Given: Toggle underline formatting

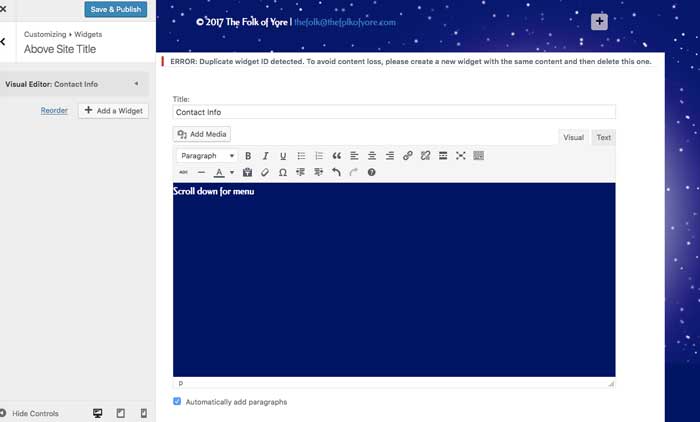Looking at the screenshot, I should (x=283, y=156).
